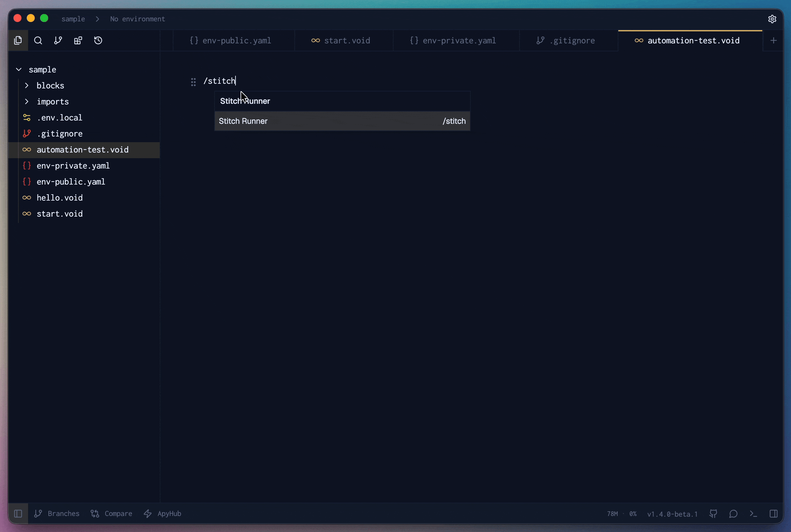Open the No environment selector
The height and width of the screenshot is (532, 791).
(x=138, y=19)
